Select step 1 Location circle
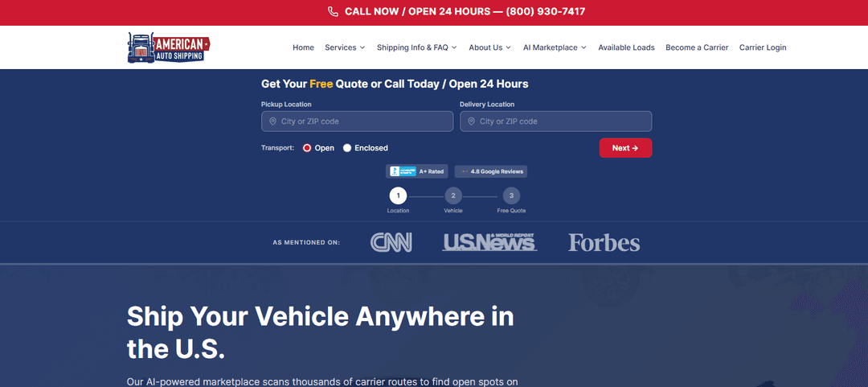 pyautogui.click(x=398, y=196)
